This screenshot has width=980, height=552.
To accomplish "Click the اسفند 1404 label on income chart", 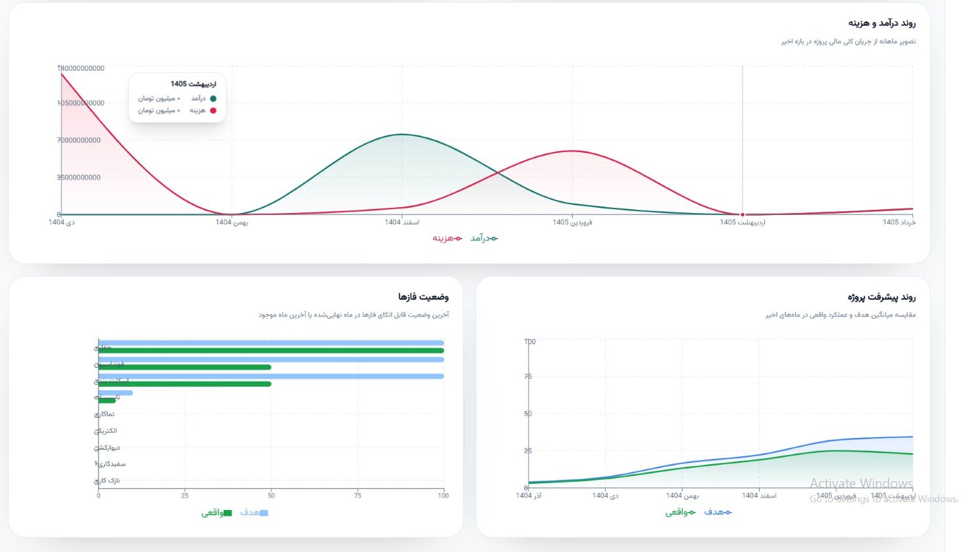I will click(402, 223).
